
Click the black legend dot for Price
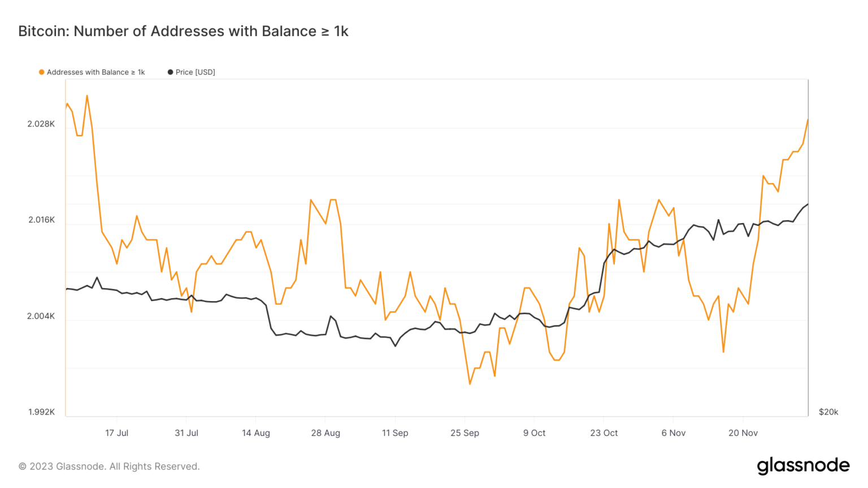click(170, 72)
